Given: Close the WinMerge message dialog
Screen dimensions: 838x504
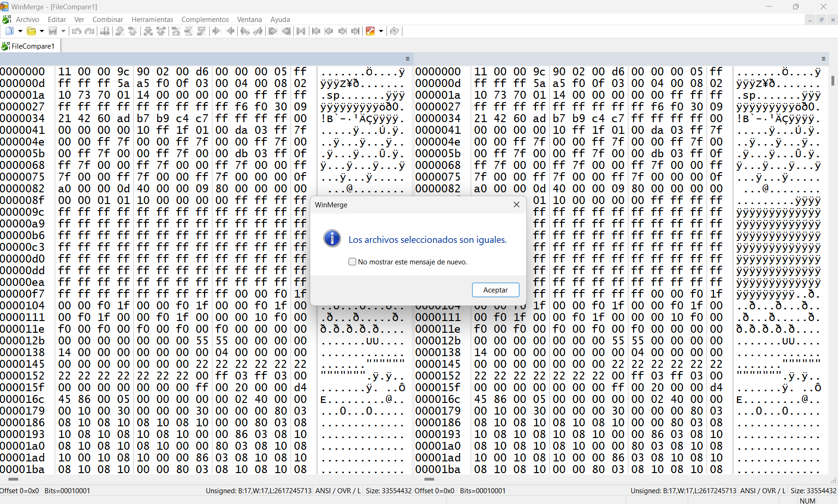Looking at the screenshot, I should click(x=517, y=205).
